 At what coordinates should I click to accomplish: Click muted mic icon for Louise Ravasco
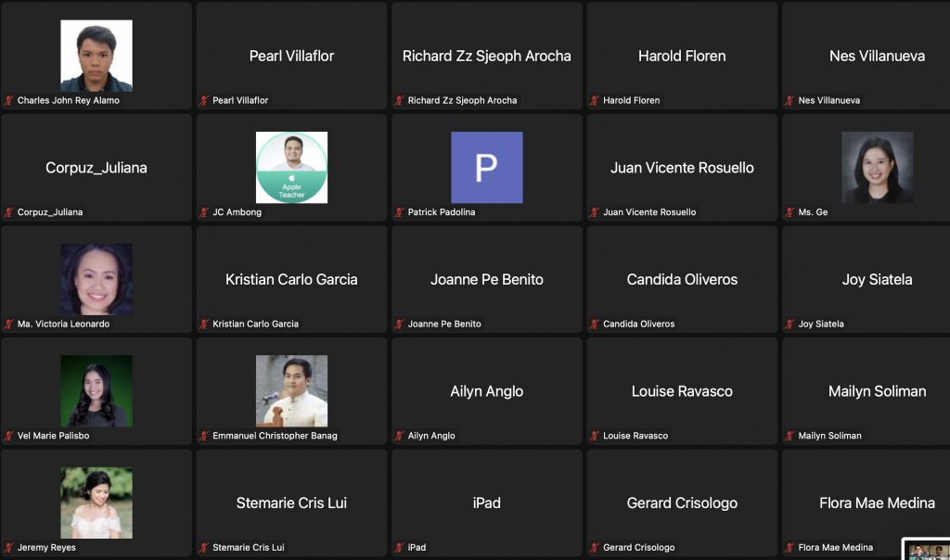(595, 436)
